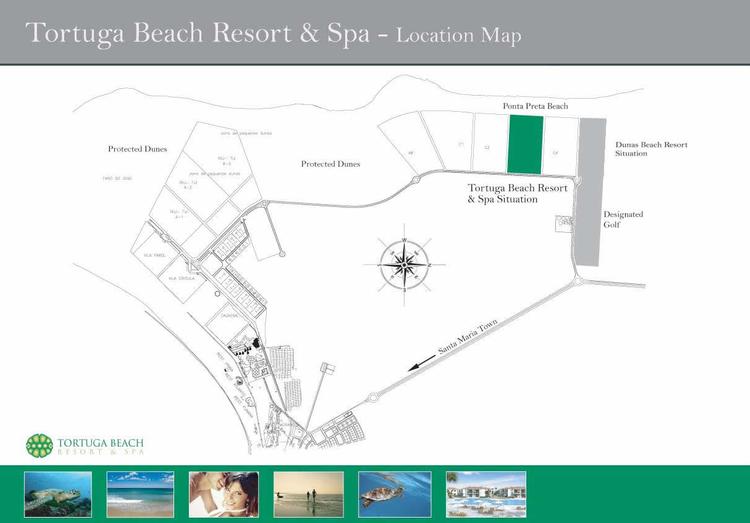Select the grey Dunas Beach Resort strip

point(591,192)
